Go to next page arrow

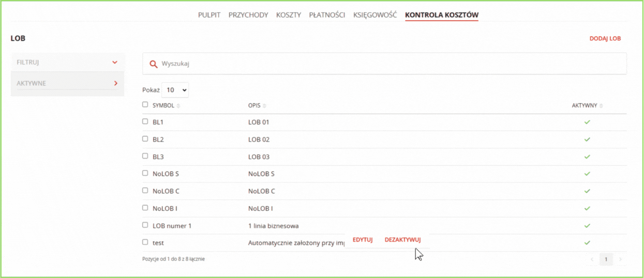point(621,259)
